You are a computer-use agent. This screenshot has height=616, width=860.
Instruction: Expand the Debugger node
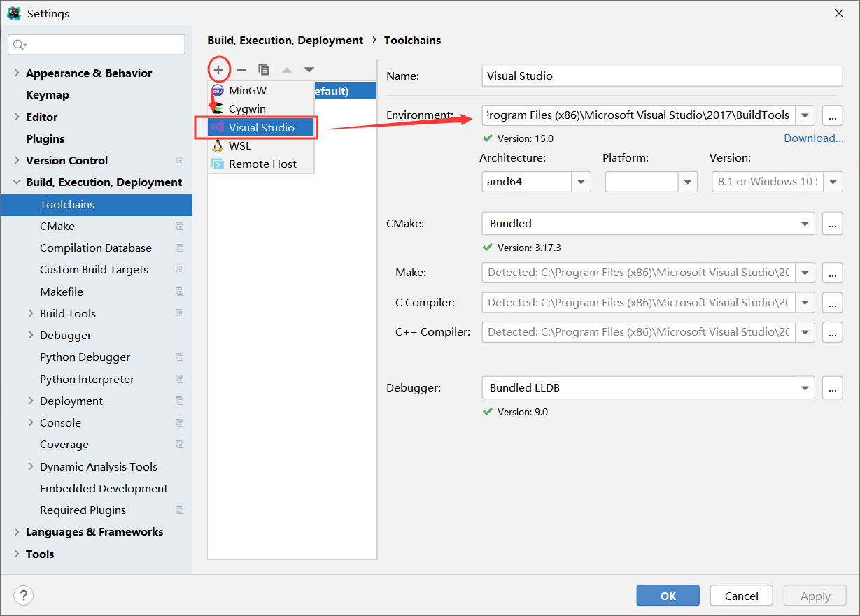click(31, 335)
